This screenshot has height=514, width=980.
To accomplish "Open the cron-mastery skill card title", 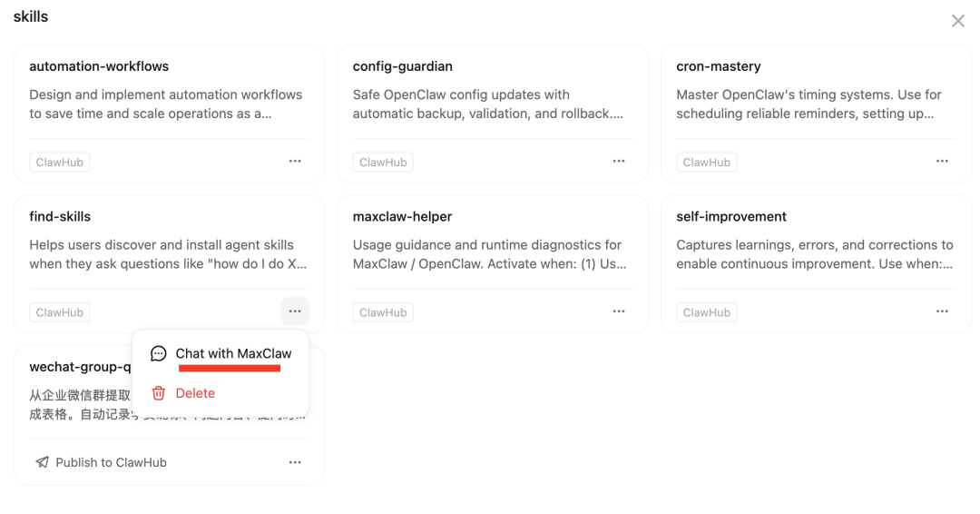I will pos(719,66).
